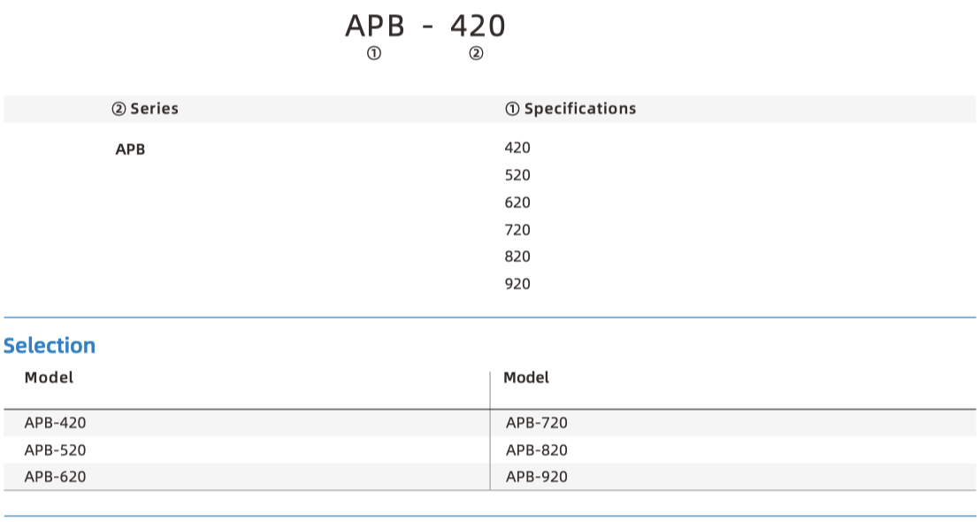This screenshot has height=522, width=980.
Task: Click the '② Series' column header
Action: tap(145, 109)
